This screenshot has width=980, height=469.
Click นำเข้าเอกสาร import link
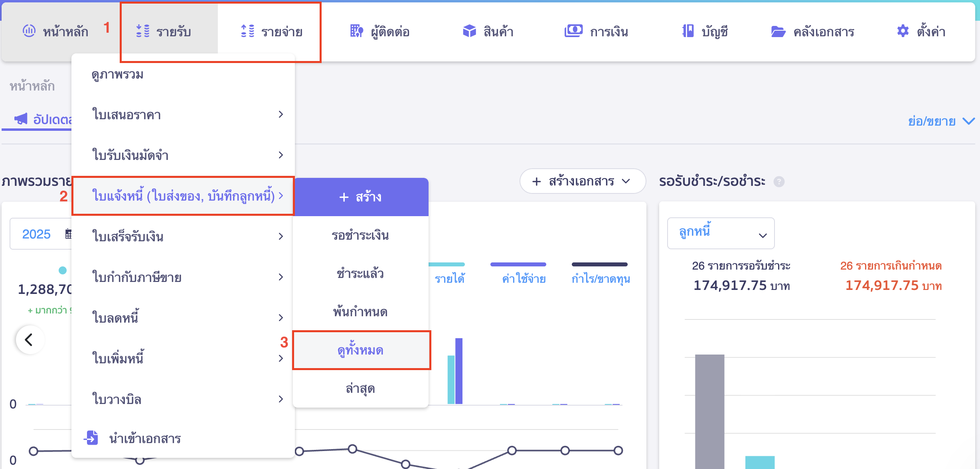[x=145, y=438]
